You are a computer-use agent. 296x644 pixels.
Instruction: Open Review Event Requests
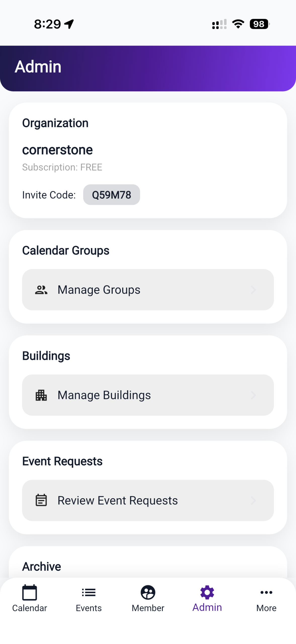[x=117, y=500]
